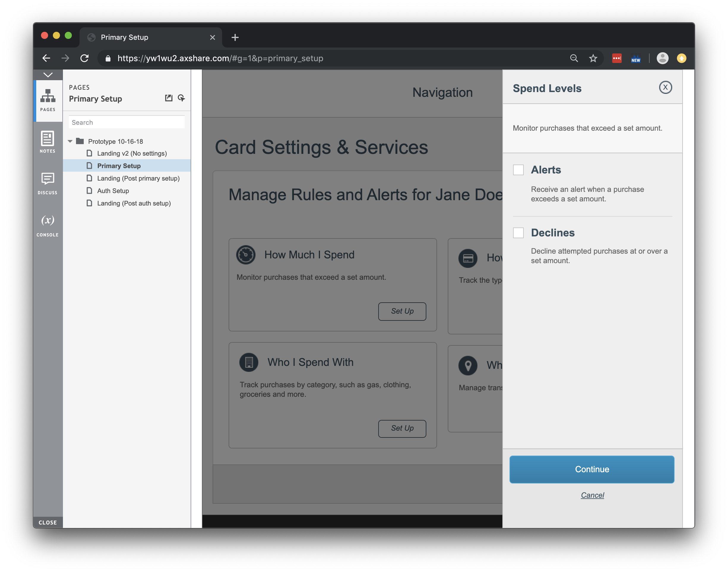The height and width of the screenshot is (572, 728).
Task: Click the gauge icon beside How Much I Spend
Action: pyautogui.click(x=246, y=255)
